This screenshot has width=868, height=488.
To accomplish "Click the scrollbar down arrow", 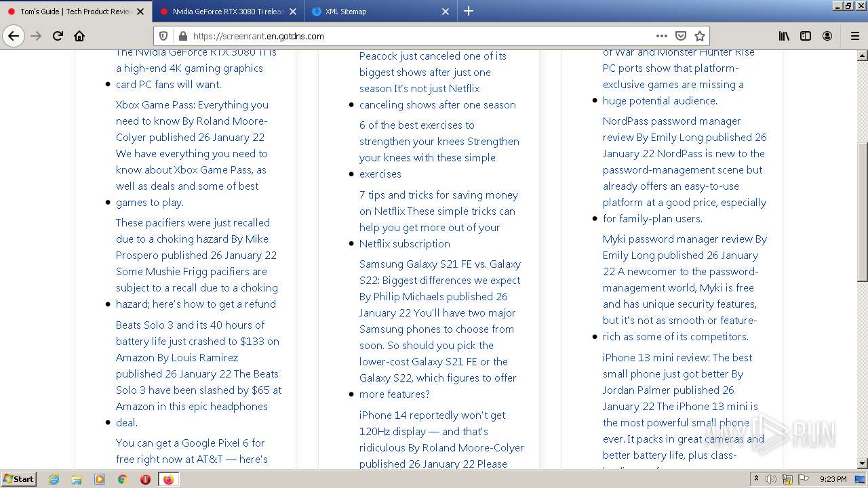I will pyautogui.click(x=863, y=464).
